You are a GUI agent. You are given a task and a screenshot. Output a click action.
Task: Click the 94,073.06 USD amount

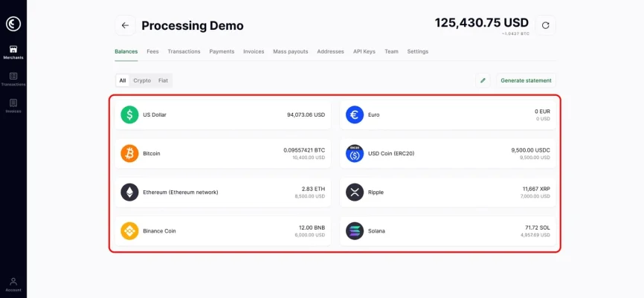tap(306, 115)
